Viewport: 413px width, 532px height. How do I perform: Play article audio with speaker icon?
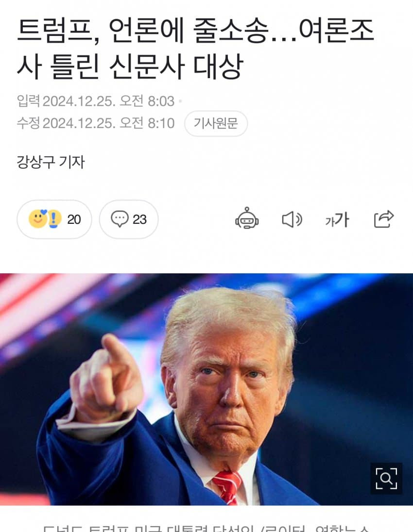click(x=292, y=219)
